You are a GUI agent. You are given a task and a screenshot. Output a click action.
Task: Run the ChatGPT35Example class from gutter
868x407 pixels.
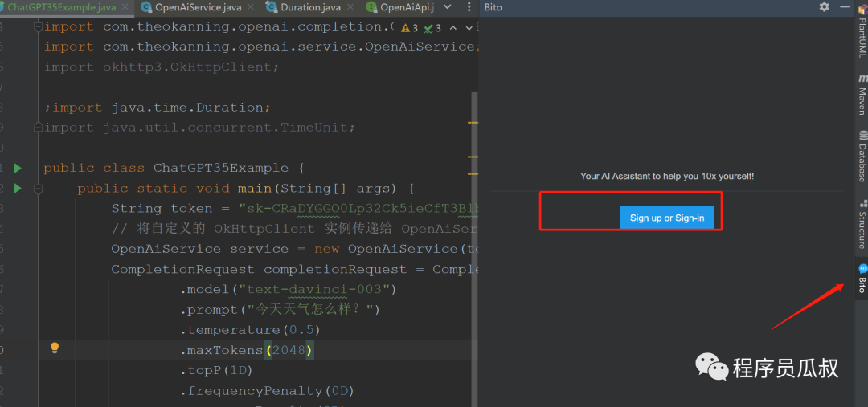pyautogui.click(x=18, y=168)
